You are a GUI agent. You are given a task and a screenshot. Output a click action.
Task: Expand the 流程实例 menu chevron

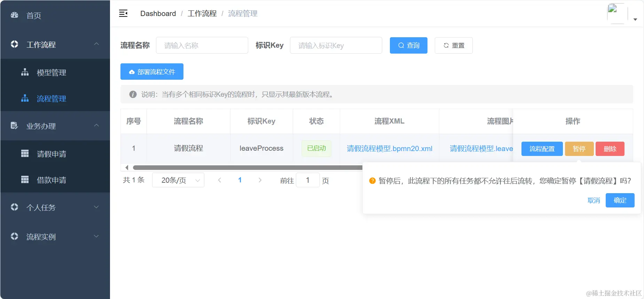96,236
